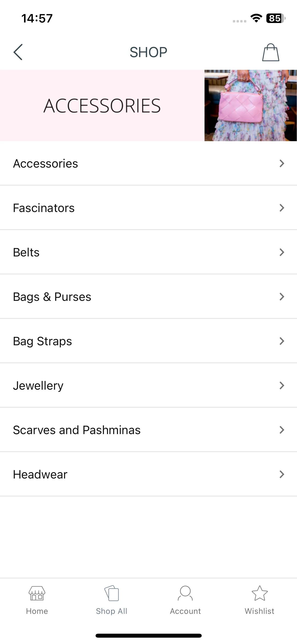297x644 pixels.
Task: Open the Shop All icon
Action: click(112, 593)
